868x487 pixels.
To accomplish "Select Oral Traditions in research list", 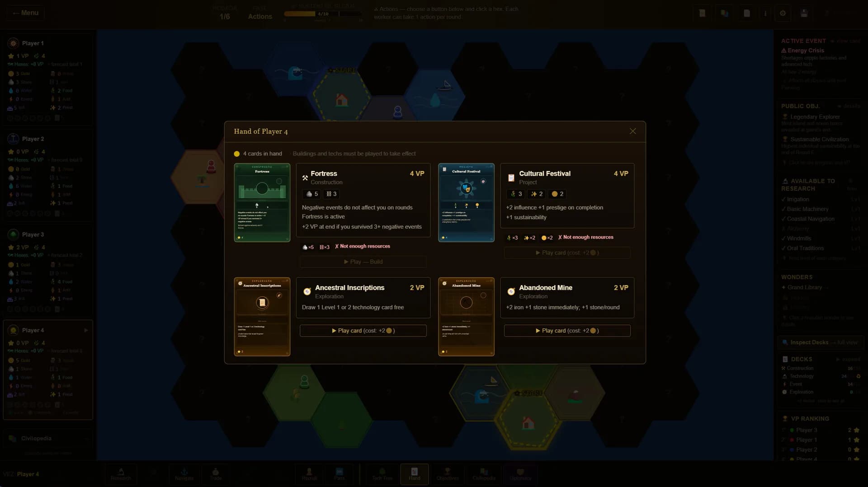I will 821,248.
